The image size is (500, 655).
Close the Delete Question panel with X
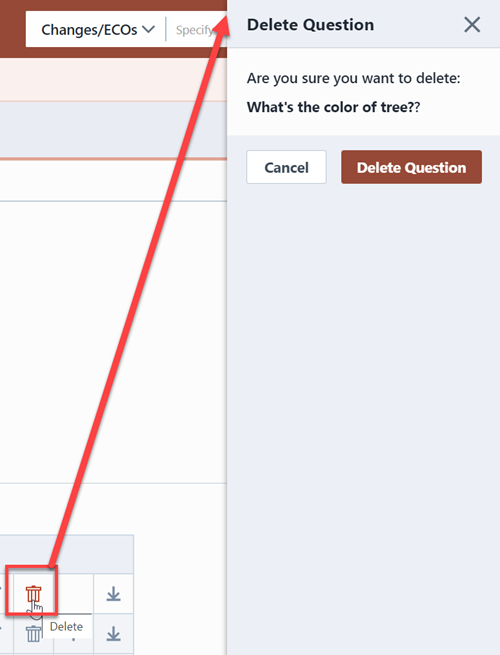click(x=472, y=25)
